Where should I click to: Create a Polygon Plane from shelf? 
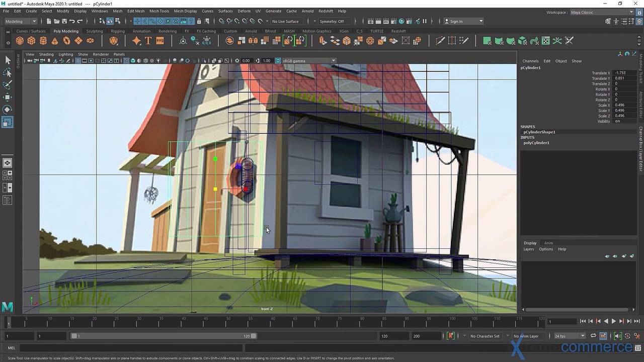pos(78,41)
